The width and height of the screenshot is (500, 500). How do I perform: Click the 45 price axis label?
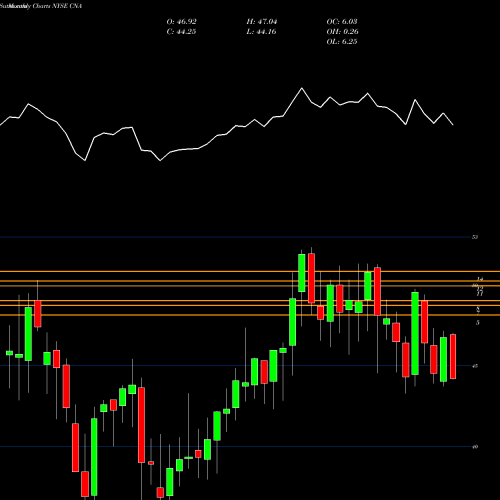[x=475, y=366]
